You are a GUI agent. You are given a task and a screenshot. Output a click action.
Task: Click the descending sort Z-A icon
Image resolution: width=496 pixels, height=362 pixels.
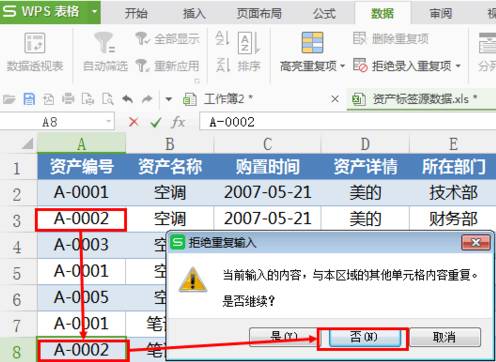(222, 65)
